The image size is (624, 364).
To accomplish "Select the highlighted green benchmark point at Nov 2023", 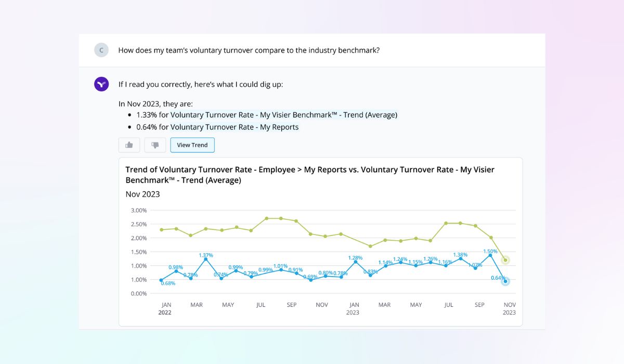I will 505,260.
